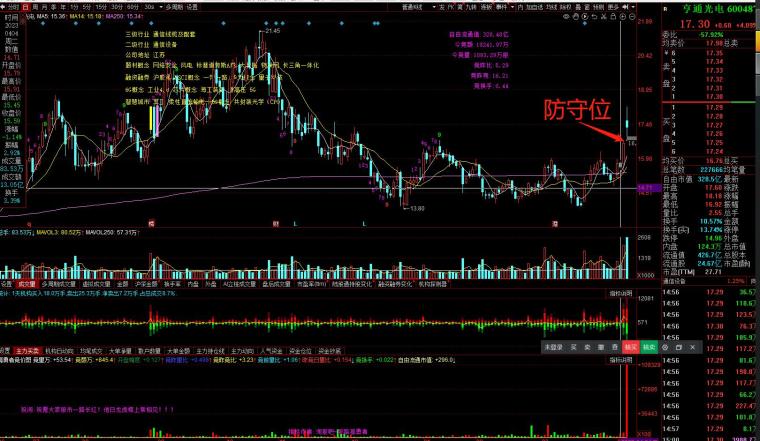Viewport: 760px width, 441px height.
Task: Click the 卖 button in trade bar
Action: [587, 347]
